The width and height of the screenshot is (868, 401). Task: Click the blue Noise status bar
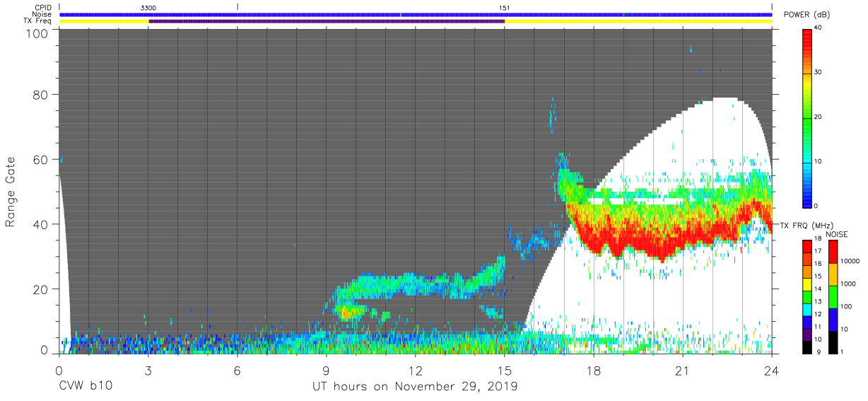(x=416, y=14)
